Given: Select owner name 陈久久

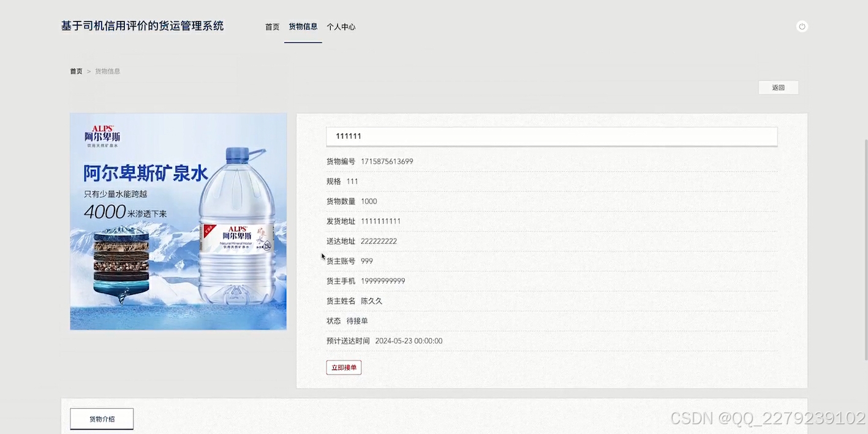Looking at the screenshot, I should click(371, 301).
